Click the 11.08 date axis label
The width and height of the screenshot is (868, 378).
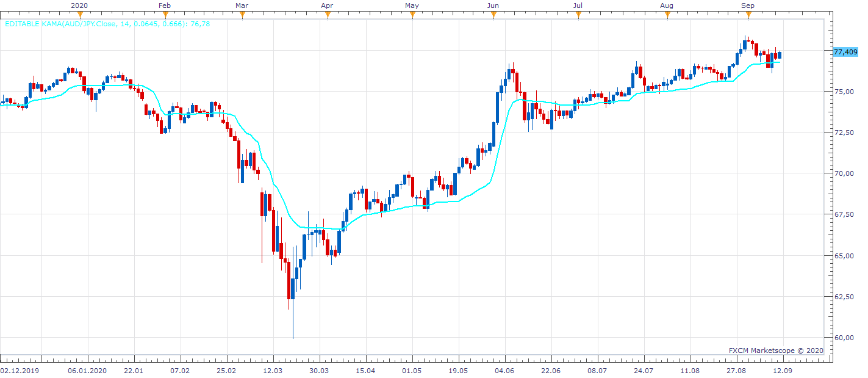coord(690,370)
